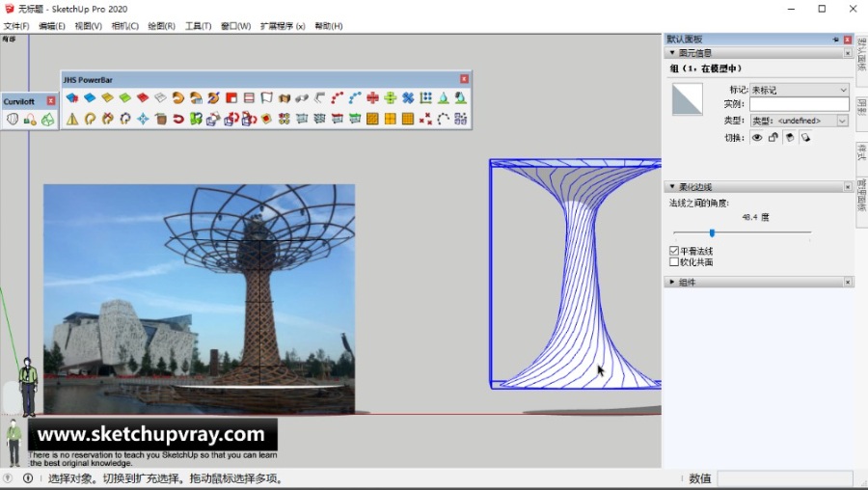Click the dotted arc icon in JHS PowerBar

444,119
